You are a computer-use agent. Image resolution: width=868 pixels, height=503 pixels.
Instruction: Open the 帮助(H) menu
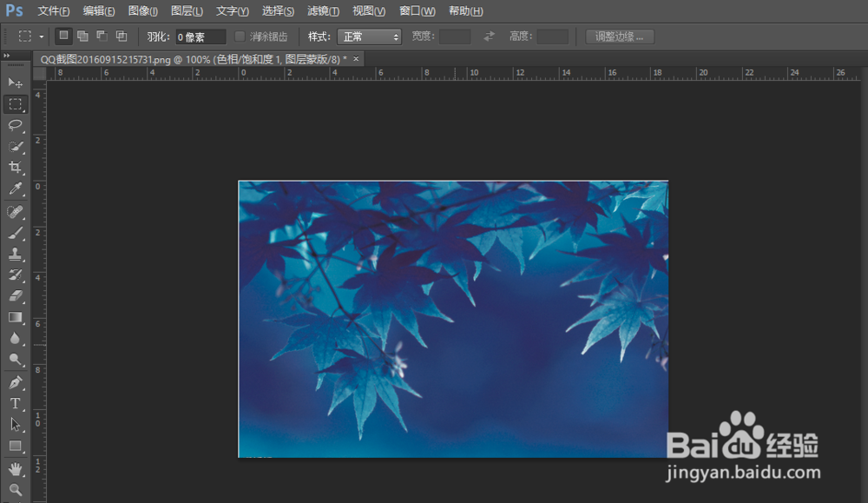pos(465,11)
